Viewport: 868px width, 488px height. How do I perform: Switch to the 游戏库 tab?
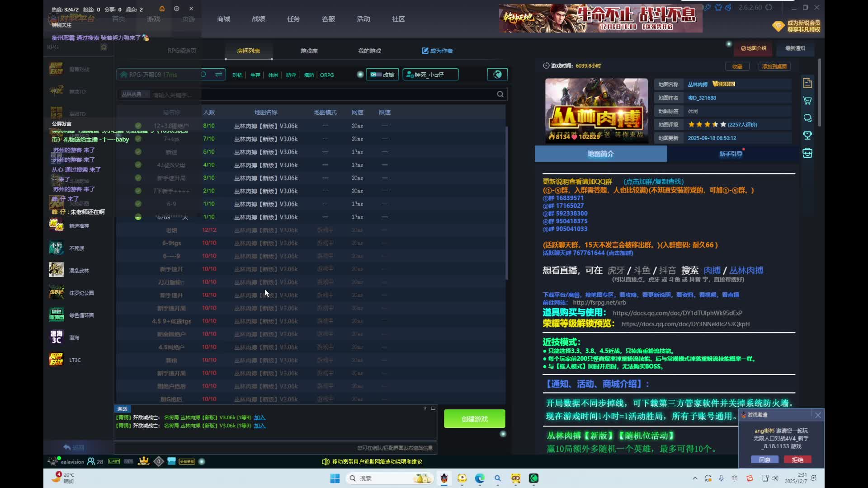pos(309,51)
